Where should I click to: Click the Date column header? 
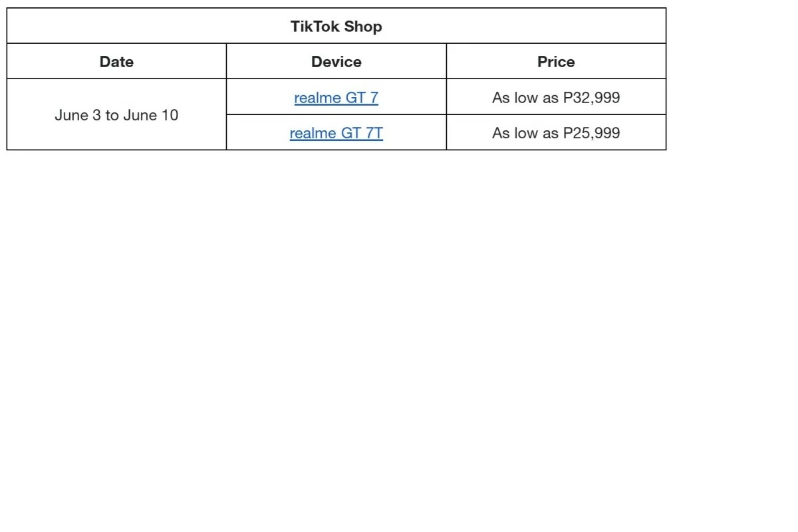[x=116, y=62]
